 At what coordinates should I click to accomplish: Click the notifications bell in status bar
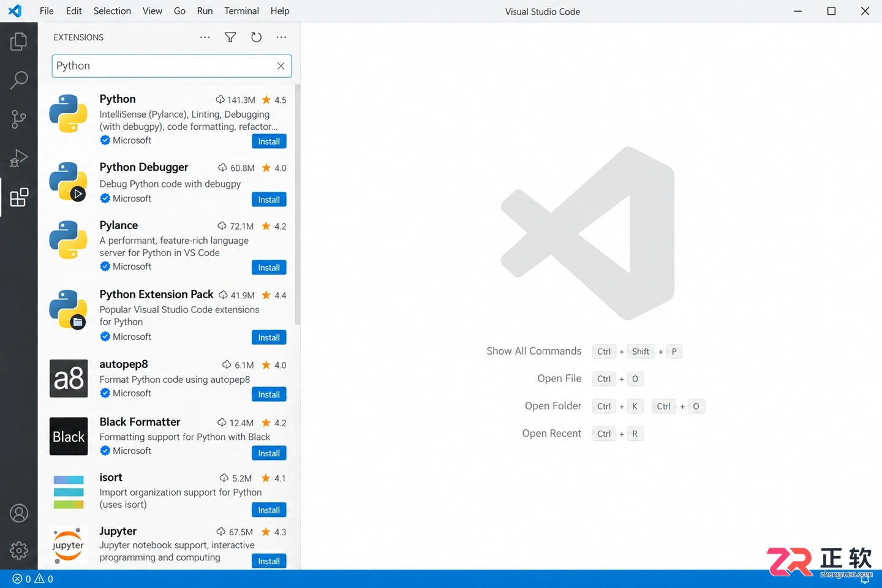(x=865, y=579)
